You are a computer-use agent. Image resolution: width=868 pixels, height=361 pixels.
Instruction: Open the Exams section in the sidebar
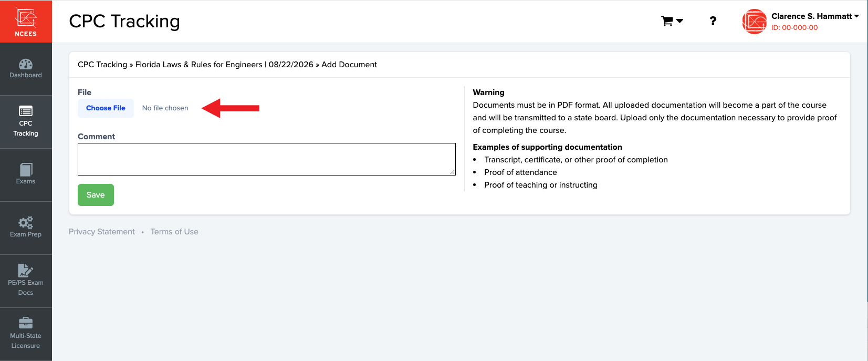point(26,175)
